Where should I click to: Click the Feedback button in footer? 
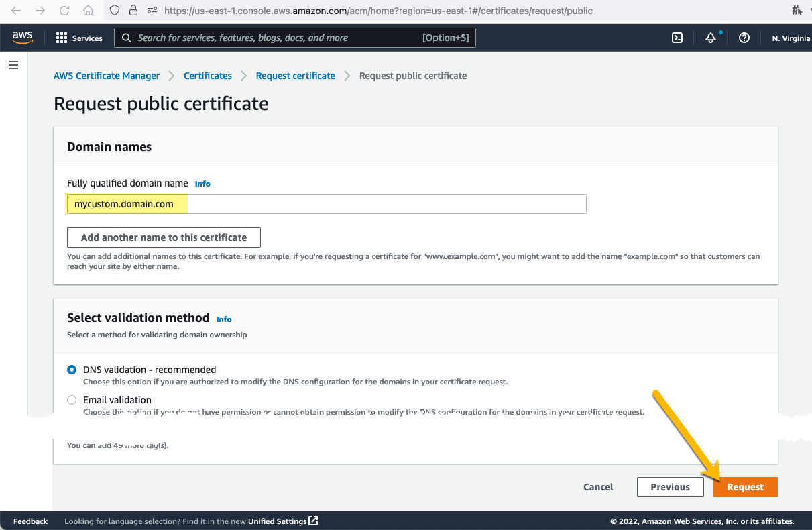click(x=31, y=521)
